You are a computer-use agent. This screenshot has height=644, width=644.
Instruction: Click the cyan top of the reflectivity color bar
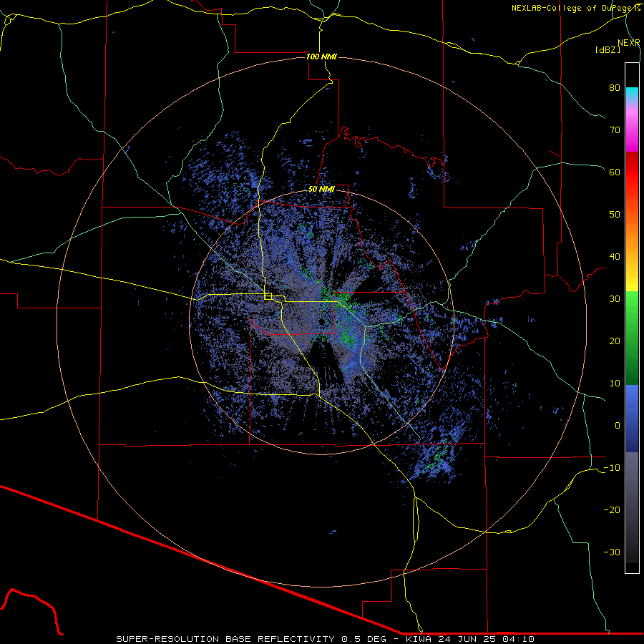point(632,92)
